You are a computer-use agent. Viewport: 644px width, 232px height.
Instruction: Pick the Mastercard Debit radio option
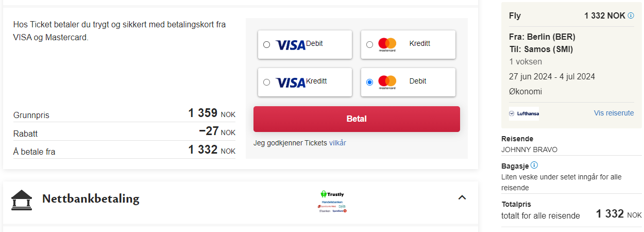(369, 82)
